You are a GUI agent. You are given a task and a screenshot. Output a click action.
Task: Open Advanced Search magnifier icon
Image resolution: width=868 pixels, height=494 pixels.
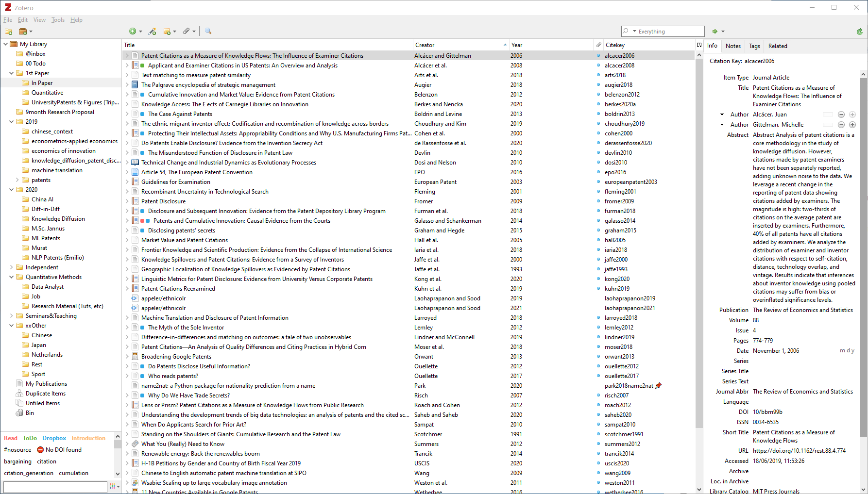click(208, 32)
